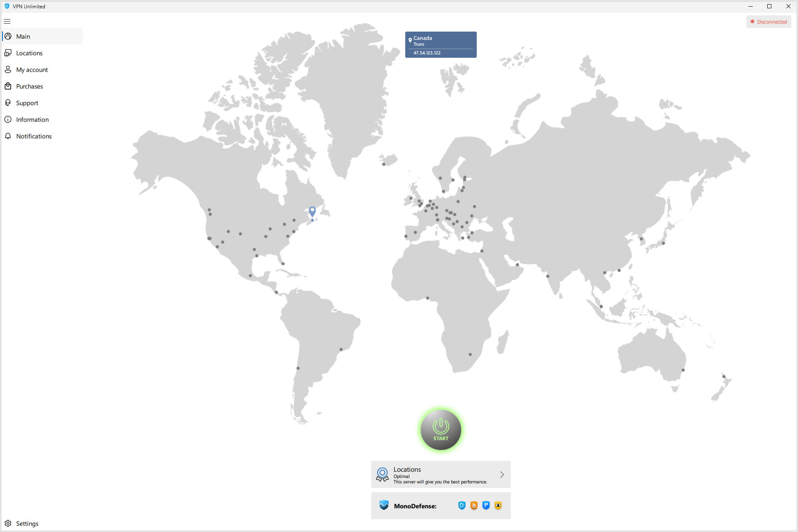The height and width of the screenshot is (532, 798).
Task: Toggle the Disconnected VPN status indicator
Action: [x=768, y=21]
